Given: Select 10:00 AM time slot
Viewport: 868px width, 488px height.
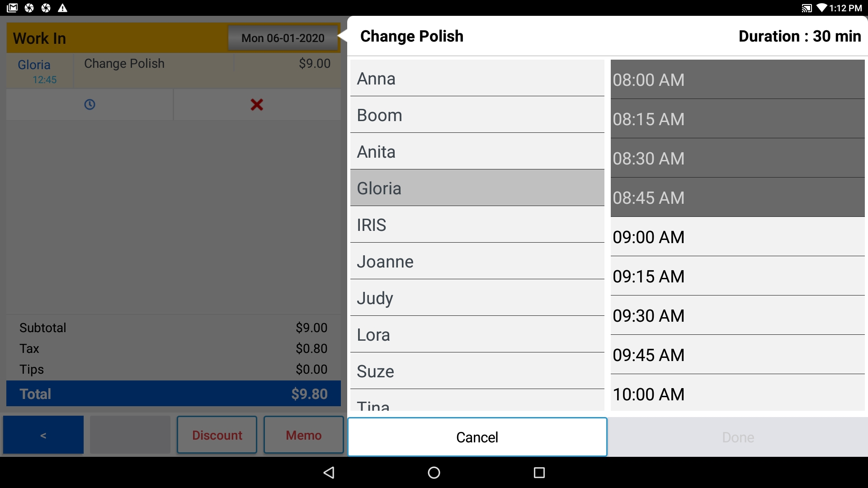Looking at the screenshot, I should (x=738, y=394).
